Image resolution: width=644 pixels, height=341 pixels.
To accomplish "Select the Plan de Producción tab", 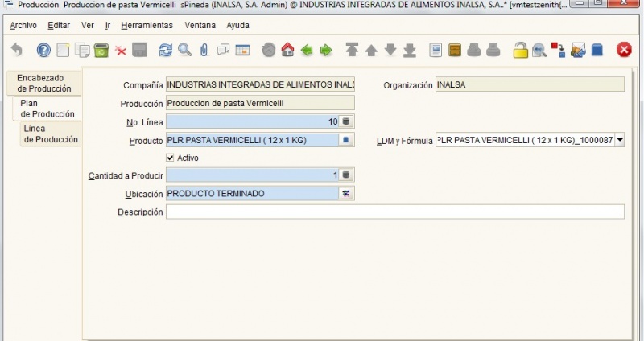I will click(47, 109).
